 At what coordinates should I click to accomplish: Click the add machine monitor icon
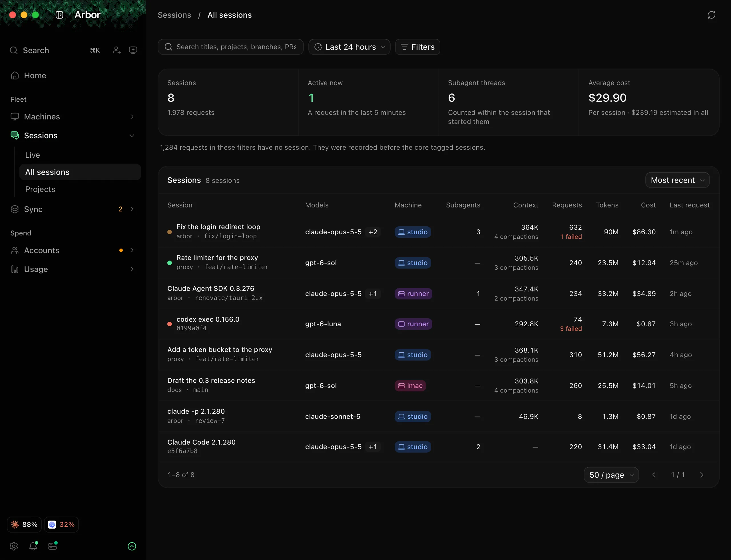point(133,50)
